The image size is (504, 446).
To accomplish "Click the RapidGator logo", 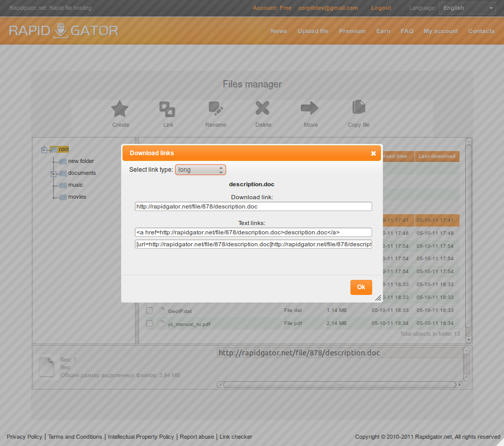I will coord(63,31).
